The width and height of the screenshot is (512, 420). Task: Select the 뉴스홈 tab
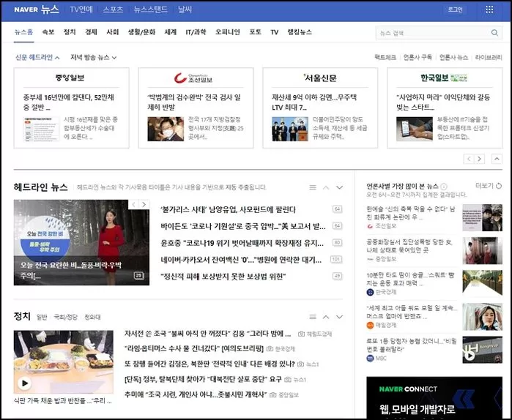(x=23, y=32)
